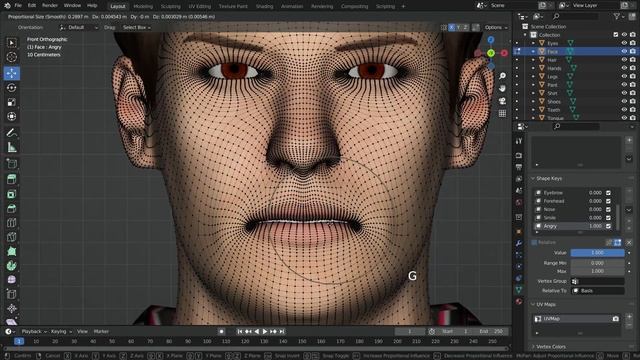Open the outliner filter dropdown

point(619,16)
